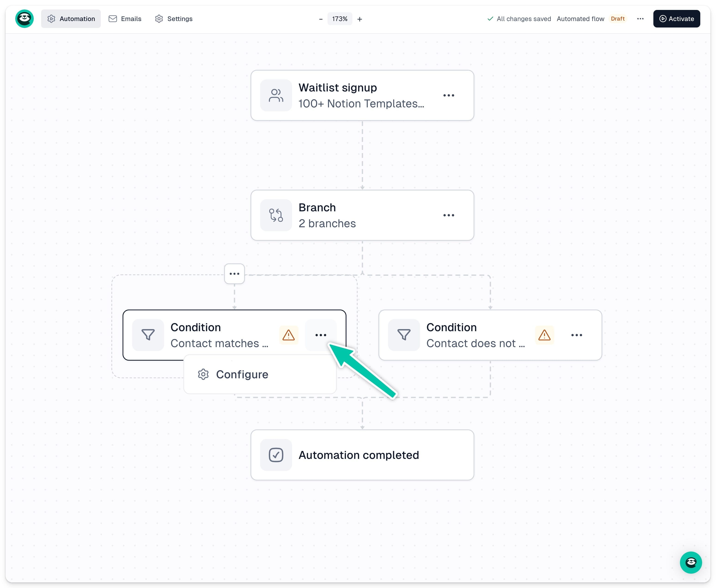The width and height of the screenshot is (716, 588).
Task: Activate the automation flow
Action: coord(676,19)
